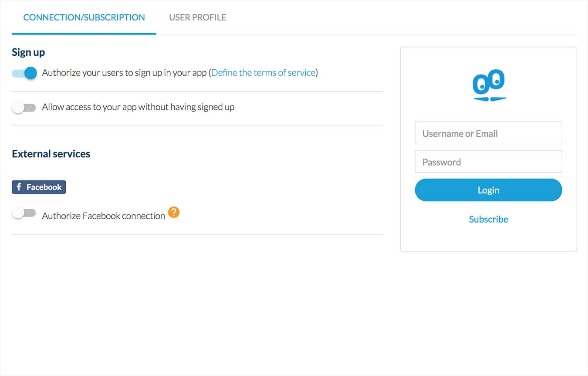Click 'Authorize your users to sign up' label

tap(124, 73)
